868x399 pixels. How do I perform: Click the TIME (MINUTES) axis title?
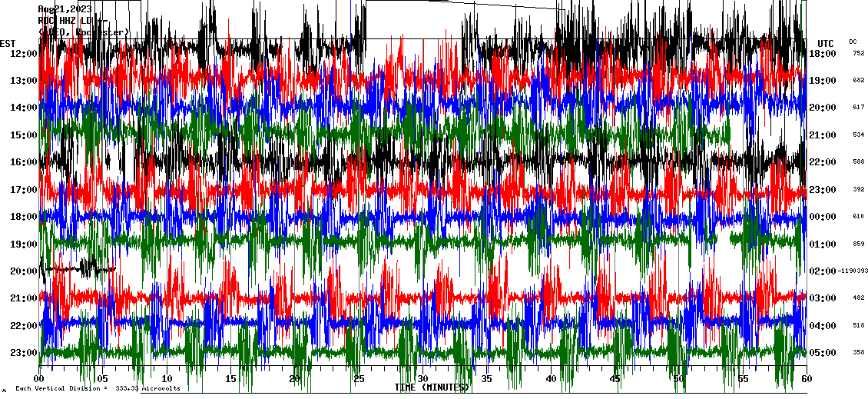[x=431, y=387]
